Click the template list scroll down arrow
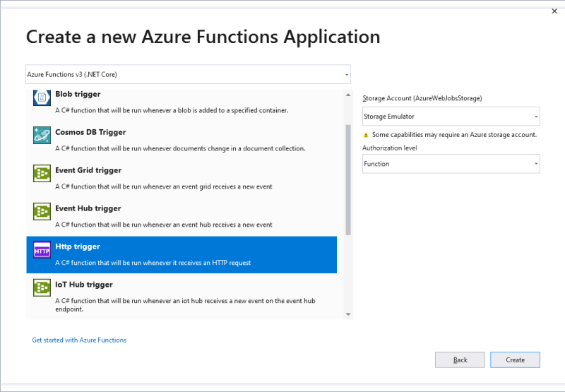The width and height of the screenshot is (565, 392). click(x=348, y=314)
